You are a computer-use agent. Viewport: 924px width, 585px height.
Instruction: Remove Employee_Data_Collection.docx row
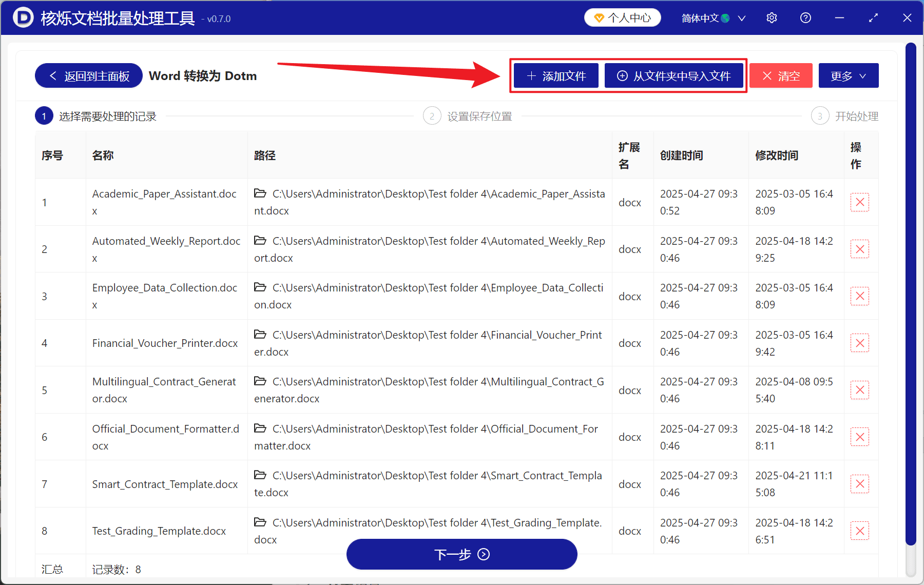tap(860, 296)
